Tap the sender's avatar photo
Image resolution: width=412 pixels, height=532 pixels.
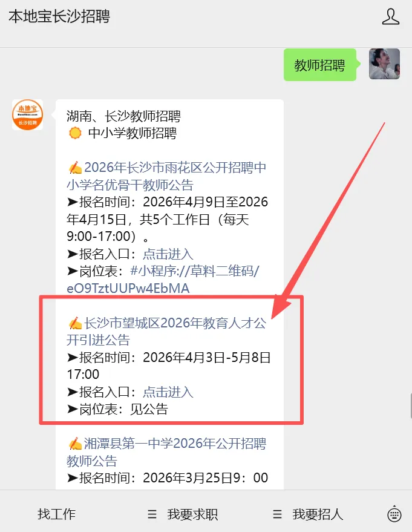(384, 64)
